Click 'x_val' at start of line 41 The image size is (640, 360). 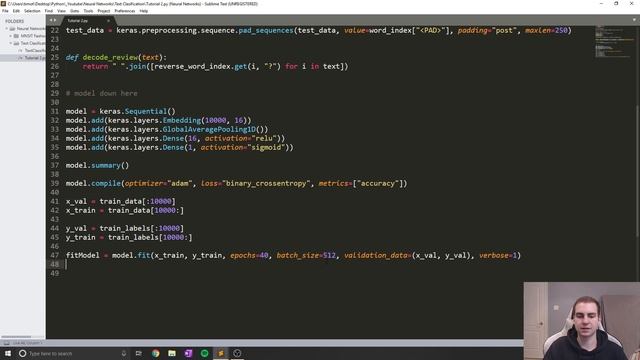point(76,201)
